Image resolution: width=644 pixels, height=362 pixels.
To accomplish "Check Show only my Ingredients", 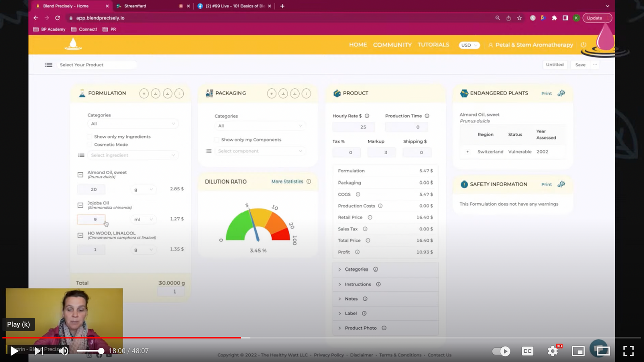I will (x=90, y=137).
